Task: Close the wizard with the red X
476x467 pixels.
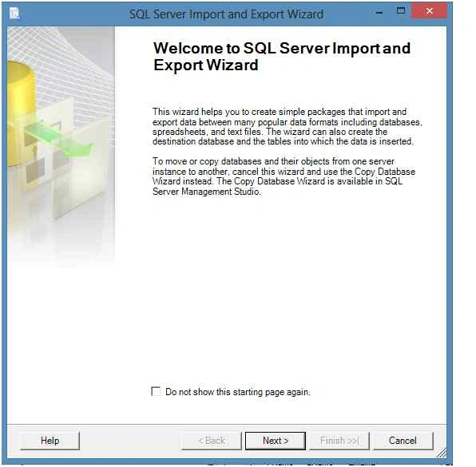Action: (x=429, y=11)
